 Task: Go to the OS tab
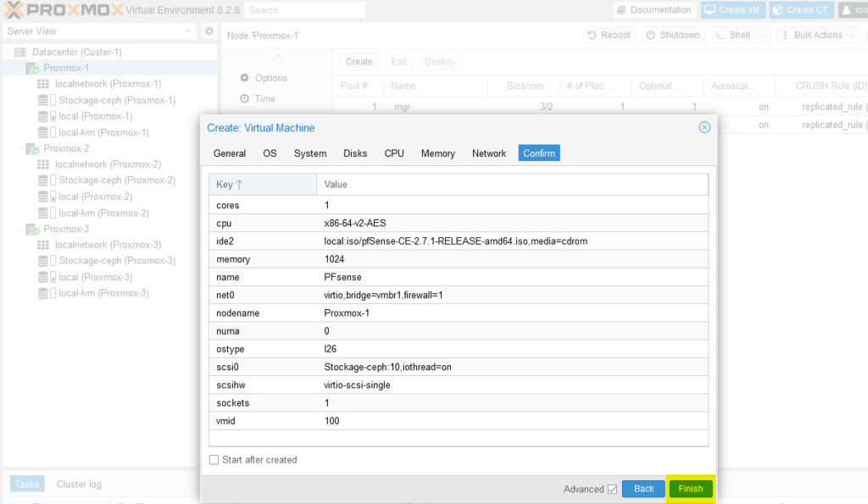[270, 153]
